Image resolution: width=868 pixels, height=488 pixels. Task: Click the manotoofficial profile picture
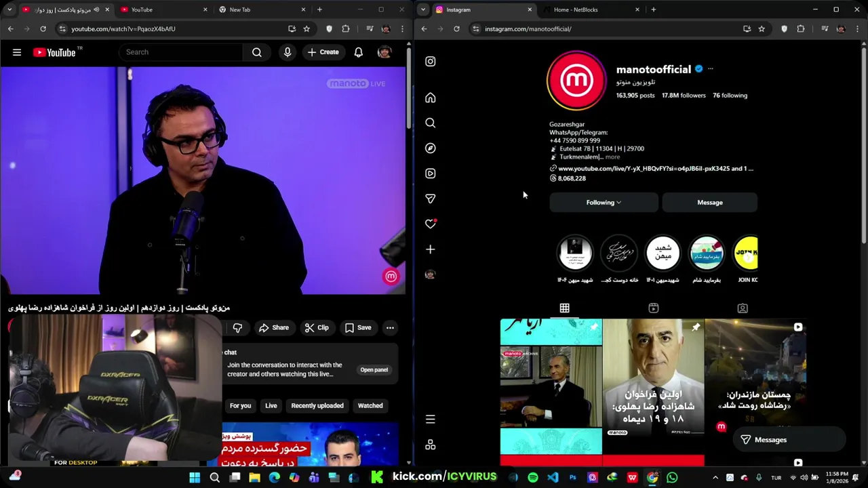(x=576, y=80)
